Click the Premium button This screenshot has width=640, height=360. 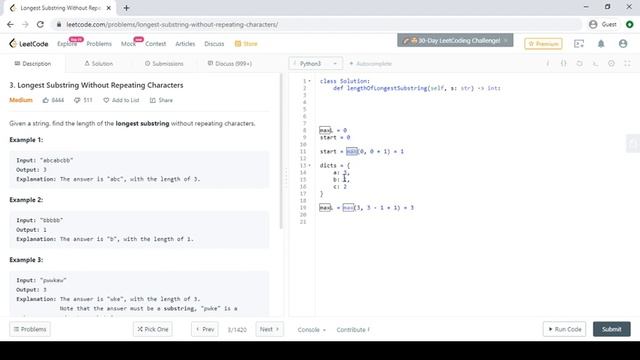543,44
